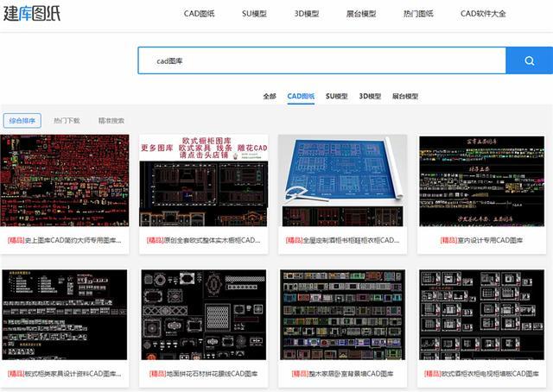Screen dimensions: 553x392
Task: Click the magnifier search icon button
Action: [530, 60]
